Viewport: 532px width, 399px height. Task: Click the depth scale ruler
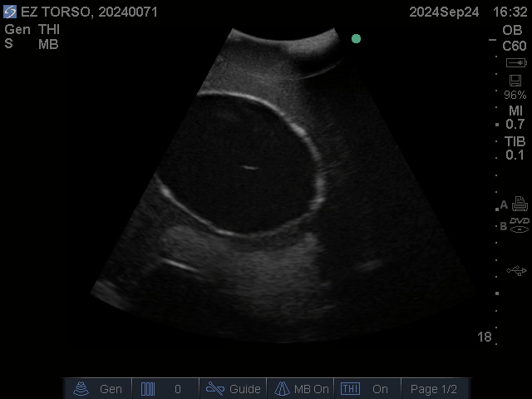(x=497, y=192)
